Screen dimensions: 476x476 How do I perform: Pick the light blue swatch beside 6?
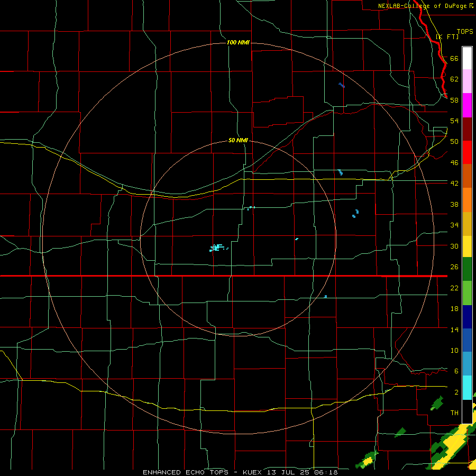[467, 364]
